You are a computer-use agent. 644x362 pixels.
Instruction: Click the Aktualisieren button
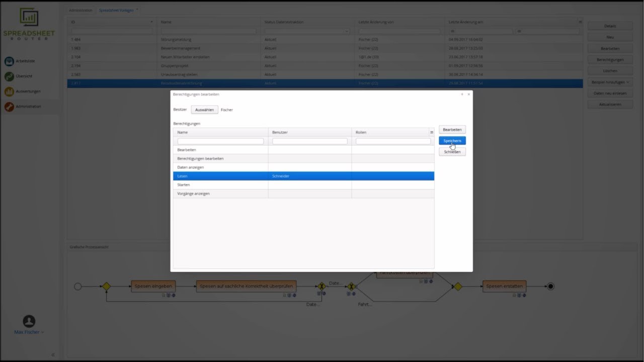(610, 105)
